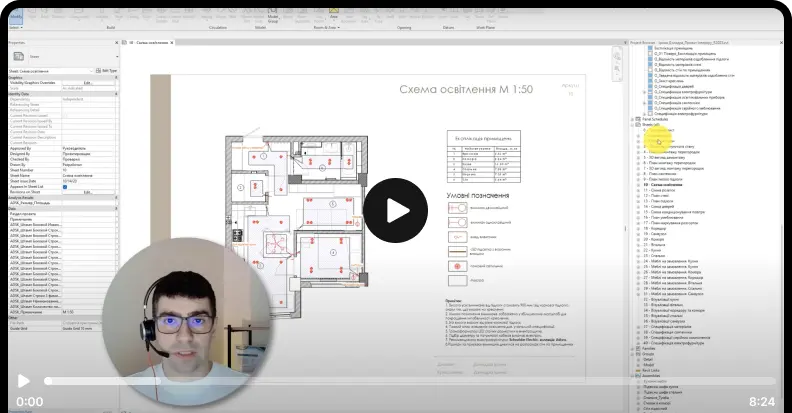The image size is (792, 413).
Task: Collapse the Sheets (all) node
Action: [632, 125]
